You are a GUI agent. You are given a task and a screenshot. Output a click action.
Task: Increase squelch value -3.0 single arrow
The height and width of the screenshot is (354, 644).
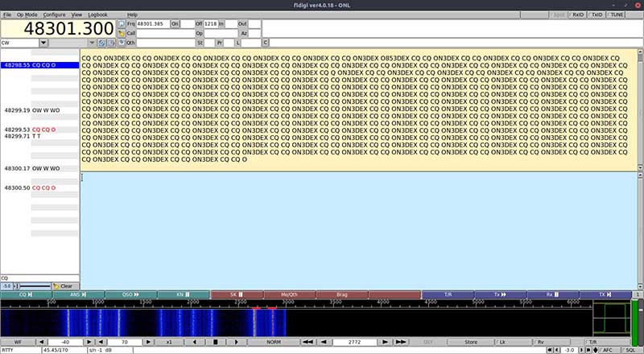point(581,350)
